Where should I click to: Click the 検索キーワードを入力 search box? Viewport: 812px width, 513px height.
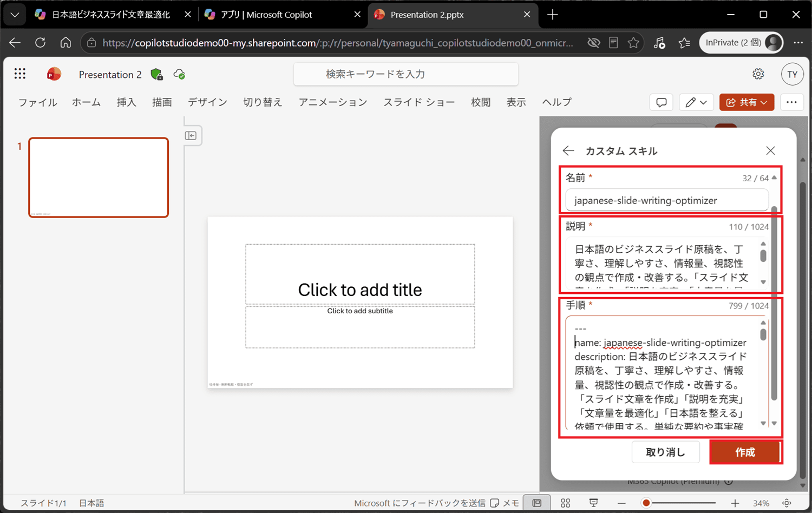tap(406, 74)
